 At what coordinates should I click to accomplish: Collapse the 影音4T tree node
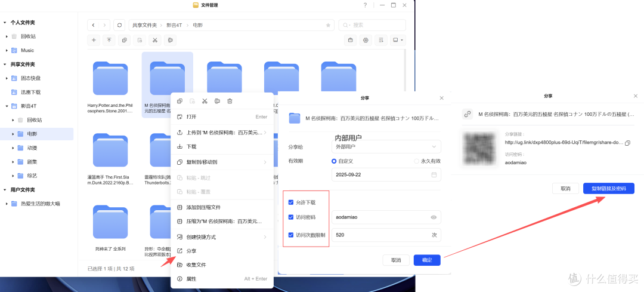(7, 106)
